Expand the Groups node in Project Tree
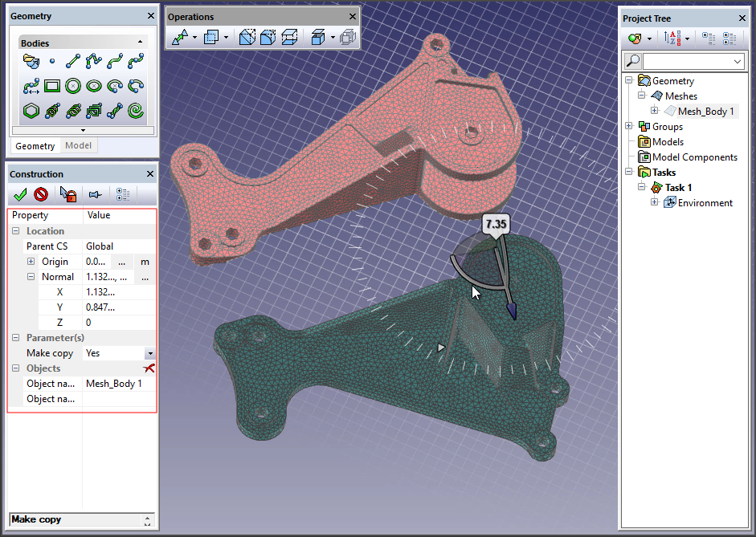This screenshot has width=756, height=537. pos(629,127)
